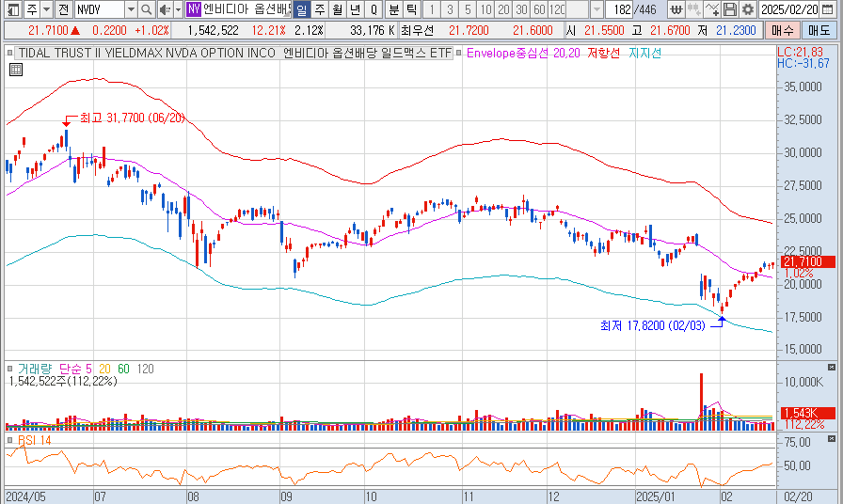Click the 182 bar count input field
The width and height of the screenshot is (843, 504).
click(x=619, y=9)
